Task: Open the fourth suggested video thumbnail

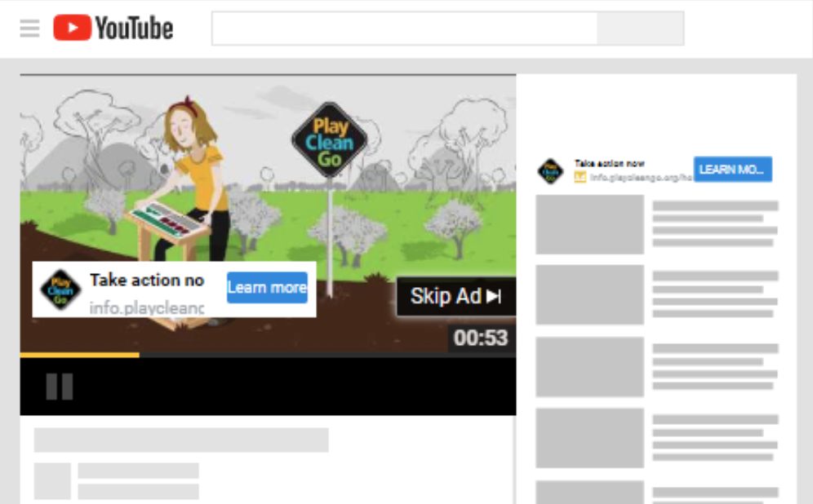Action: tap(590, 438)
